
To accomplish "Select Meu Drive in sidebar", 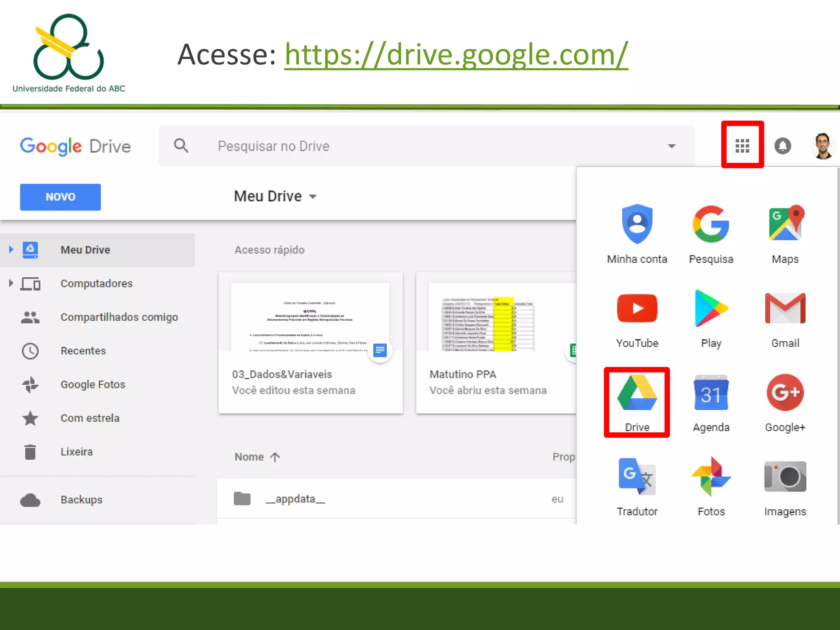I will click(x=97, y=250).
